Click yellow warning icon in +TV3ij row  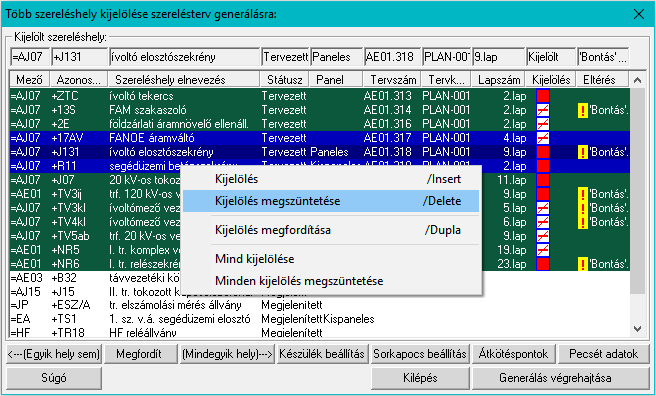583,194
